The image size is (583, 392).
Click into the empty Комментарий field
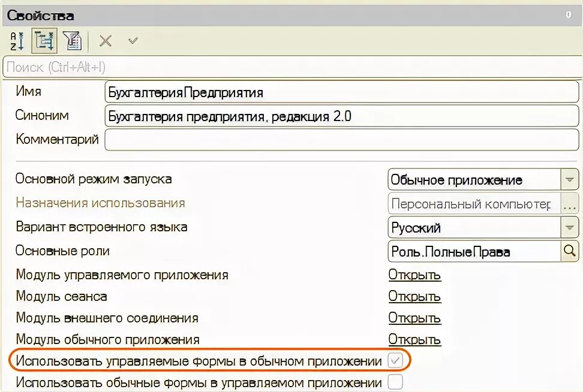pyautogui.click(x=342, y=140)
